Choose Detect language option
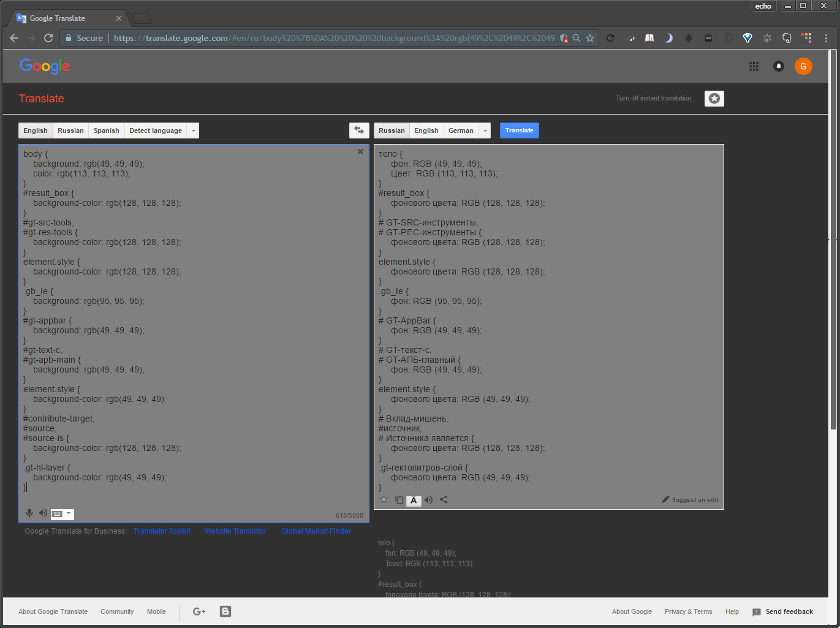The image size is (840, 628). (x=156, y=131)
